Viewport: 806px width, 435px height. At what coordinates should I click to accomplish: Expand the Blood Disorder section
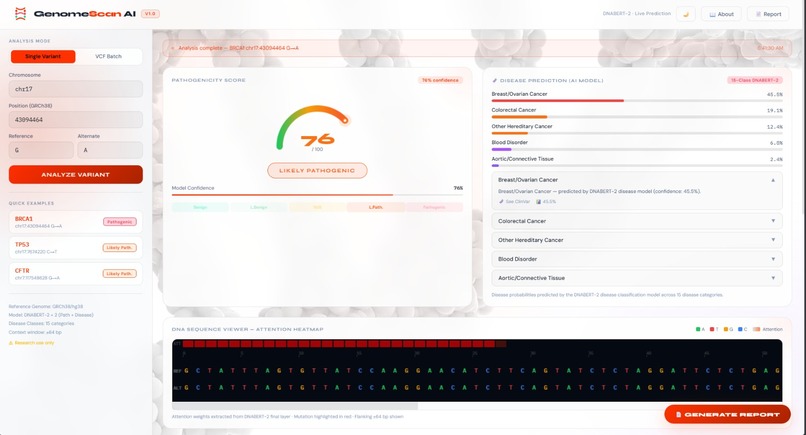(x=637, y=259)
